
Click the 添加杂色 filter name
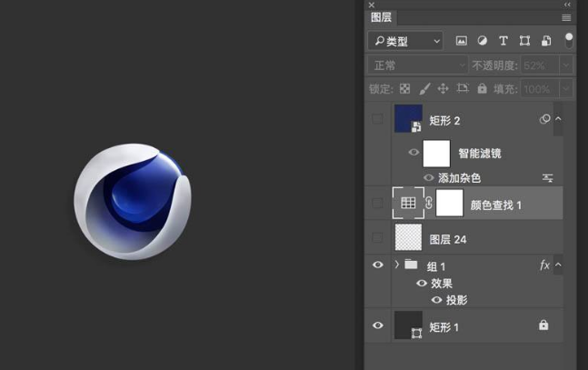459,178
